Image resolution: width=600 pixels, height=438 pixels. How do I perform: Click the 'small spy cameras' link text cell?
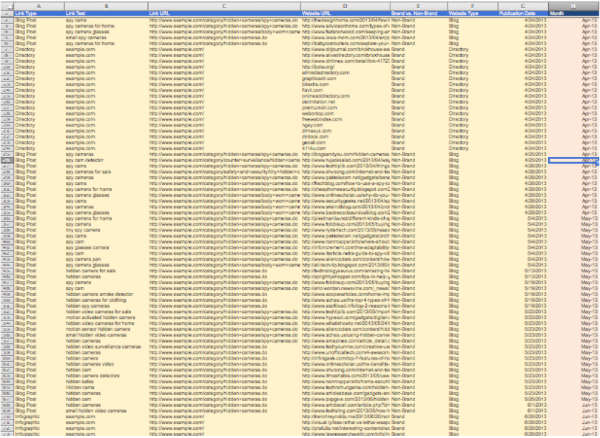(106, 38)
